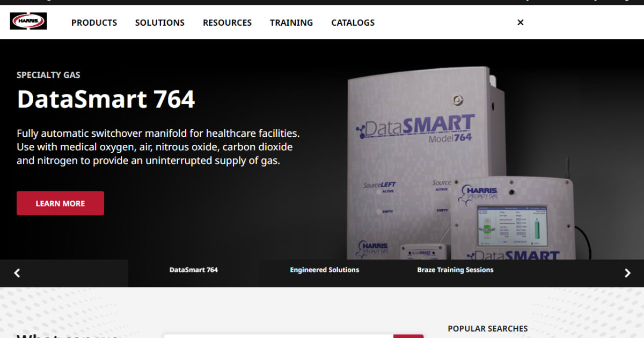The height and width of the screenshot is (338, 644).
Task: Select the DataSmart 764 slide tab
Action: click(194, 270)
